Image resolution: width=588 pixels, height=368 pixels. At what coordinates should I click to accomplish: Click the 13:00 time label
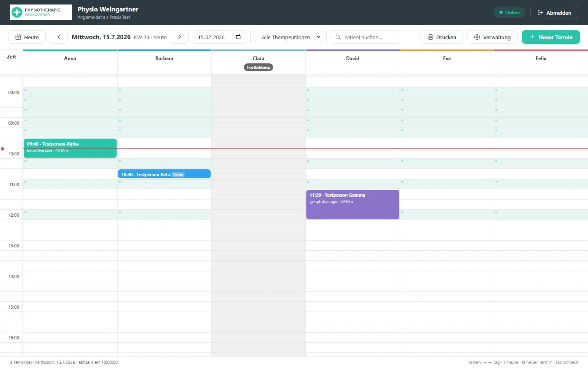[13, 246]
